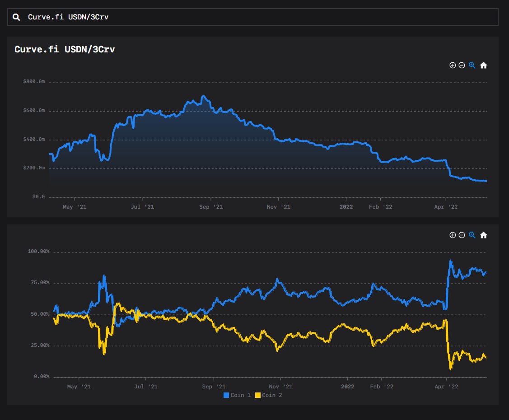Click Nov '21 label on top chart

(x=279, y=207)
